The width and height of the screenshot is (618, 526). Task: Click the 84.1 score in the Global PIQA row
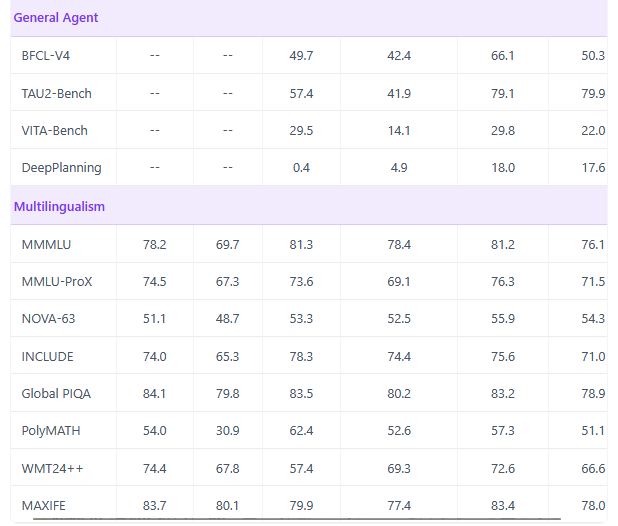pos(154,393)
